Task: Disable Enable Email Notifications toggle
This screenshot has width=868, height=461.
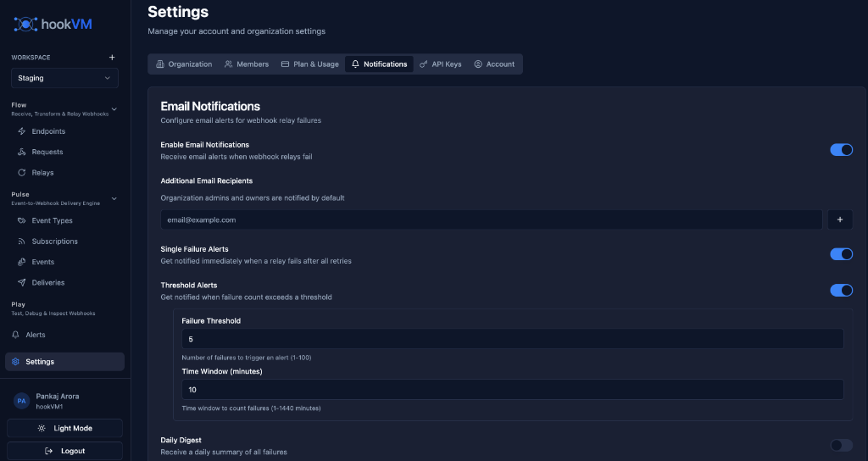Action: 841,150
